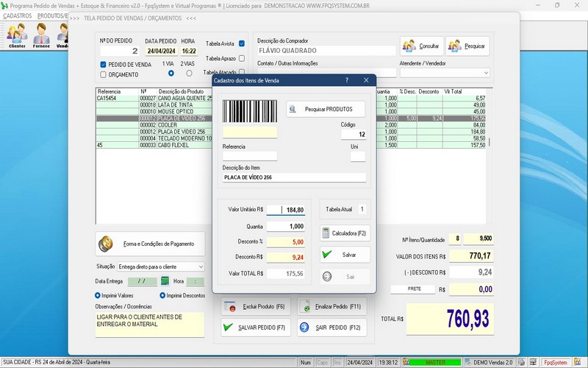Click the calendar icon beside Data Entrega

165,281
